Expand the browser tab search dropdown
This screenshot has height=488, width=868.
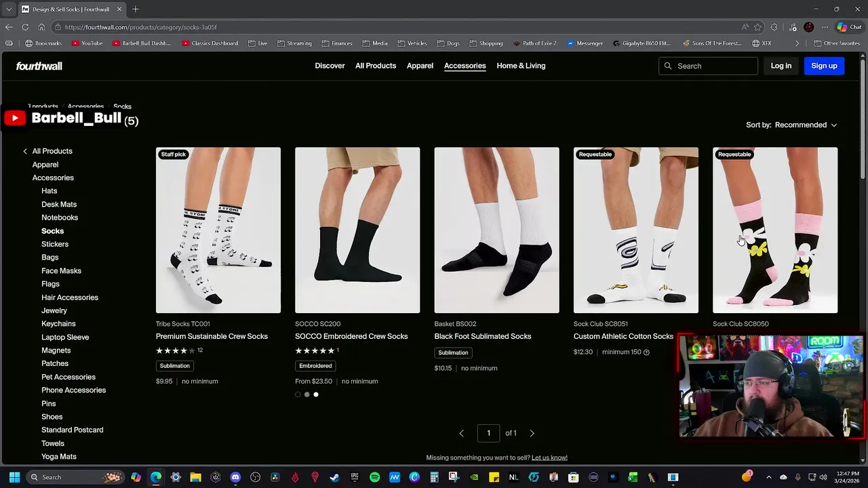(x=9, y=9)
